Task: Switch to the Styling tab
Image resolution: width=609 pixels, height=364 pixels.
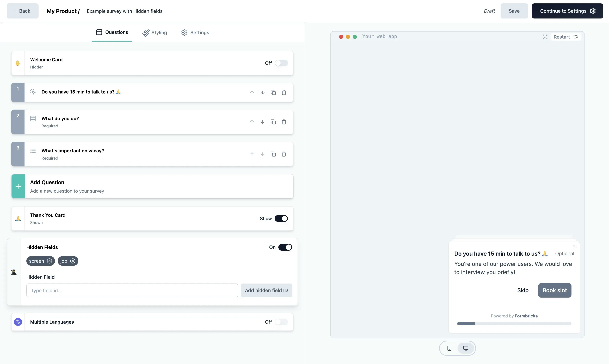Action: (155, 33)
